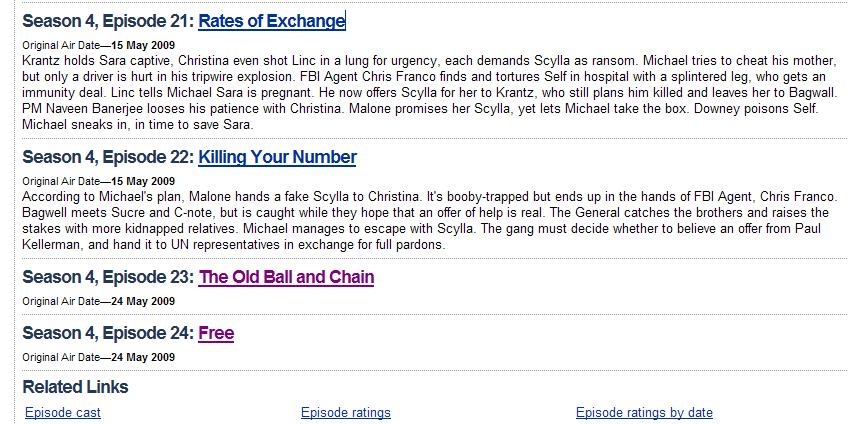
Task: Go to the Episode cast link
Action: 63,413
